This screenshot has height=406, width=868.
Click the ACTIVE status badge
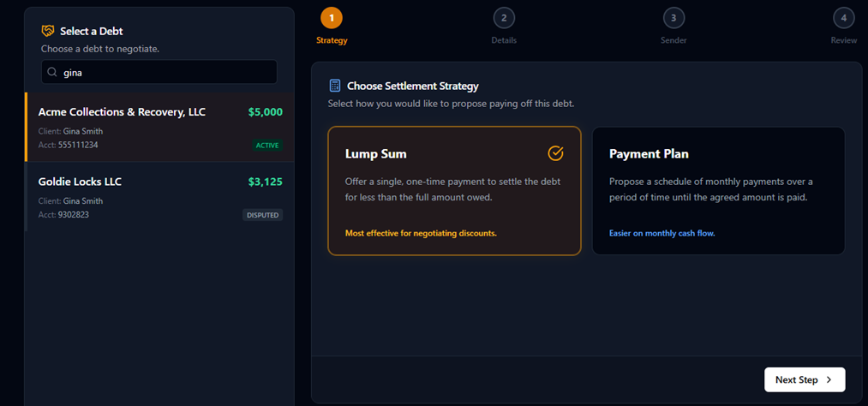267,146
